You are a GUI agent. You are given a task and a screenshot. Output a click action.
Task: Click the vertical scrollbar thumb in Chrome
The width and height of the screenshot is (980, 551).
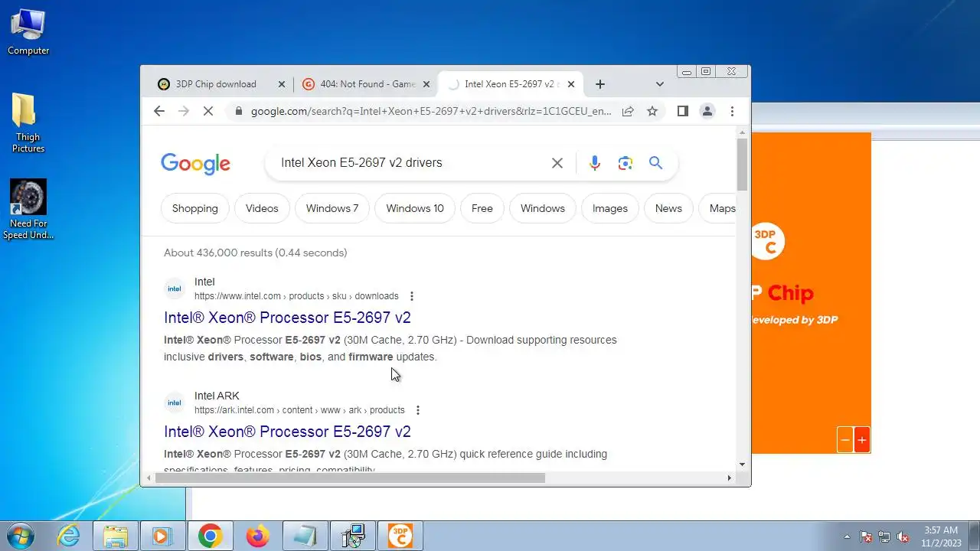tap(742, 165)
